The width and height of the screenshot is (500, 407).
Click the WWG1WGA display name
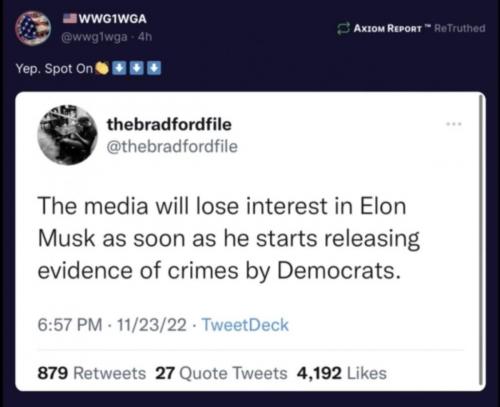[x=112, y=19]
